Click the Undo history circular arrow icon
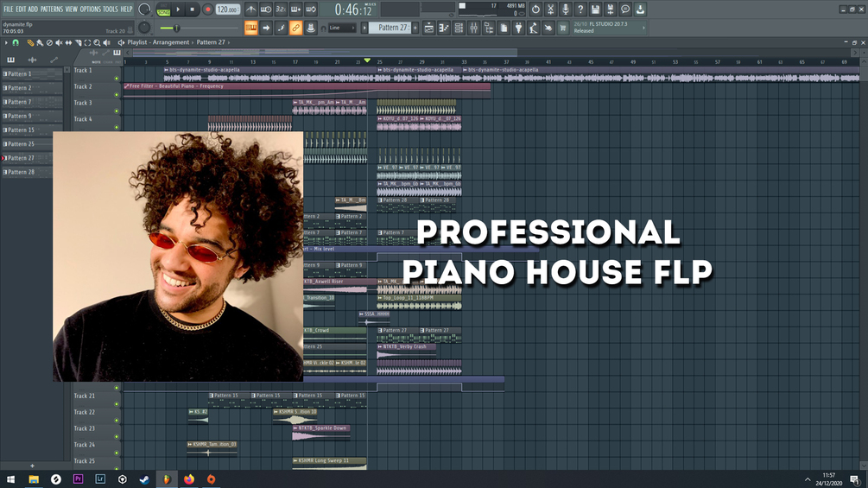This screenshot has height=488, width=868. click(x=535, y=10)
